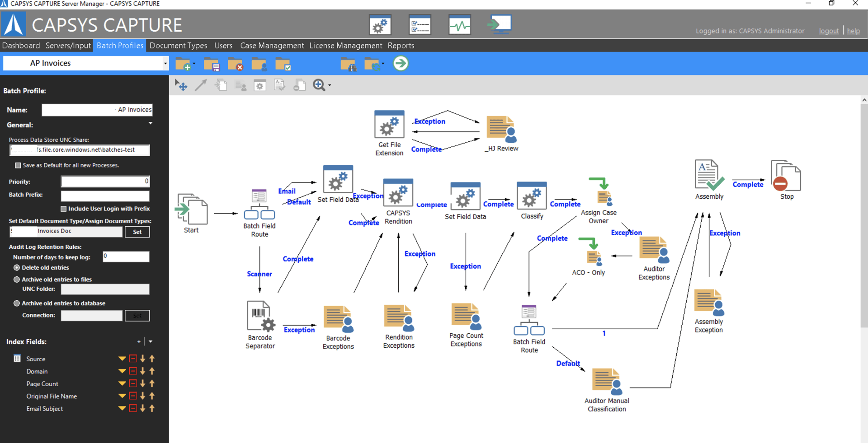Viewport: 868px width, 443px height.
Task: Open the zoom magnifier tool
Action: tap(319, 85)
